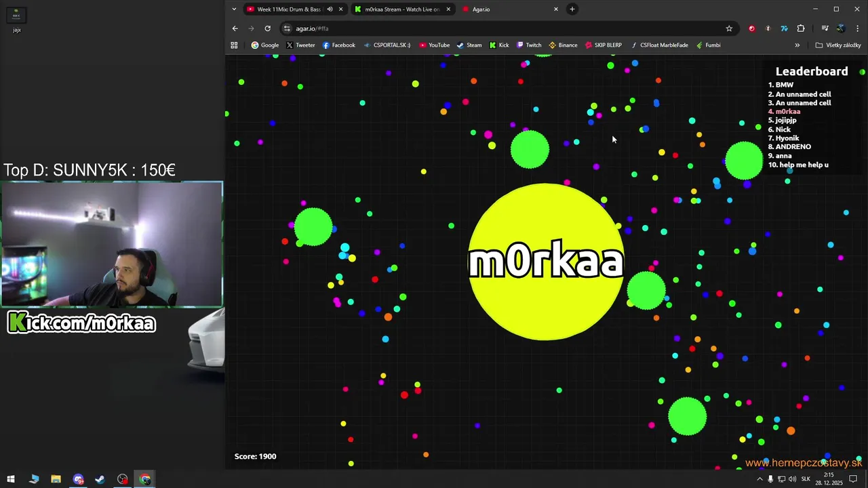The height and width of the screenshot is (488, 868).
Task: Bookmark this page with the star icon
Action: 729,28
